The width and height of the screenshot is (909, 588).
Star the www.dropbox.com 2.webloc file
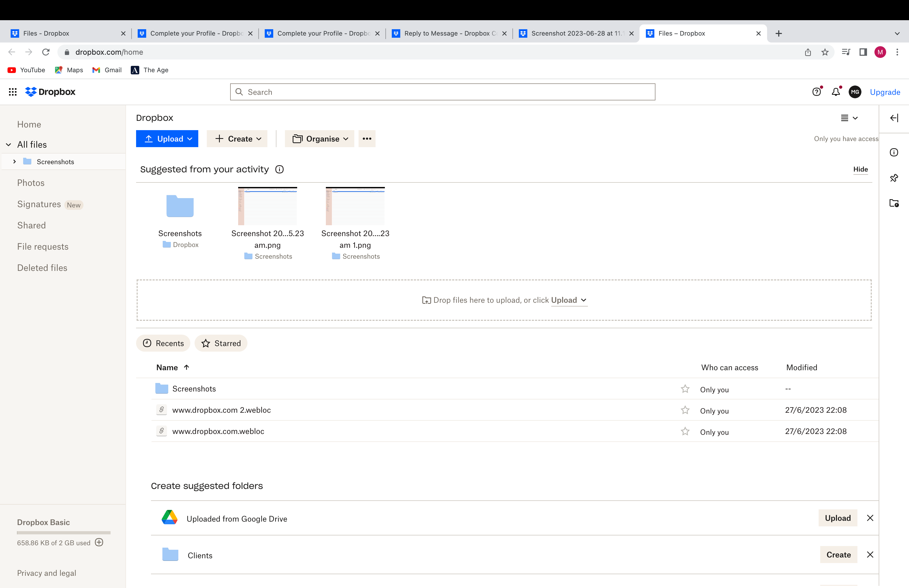click(x=685, y=410)
